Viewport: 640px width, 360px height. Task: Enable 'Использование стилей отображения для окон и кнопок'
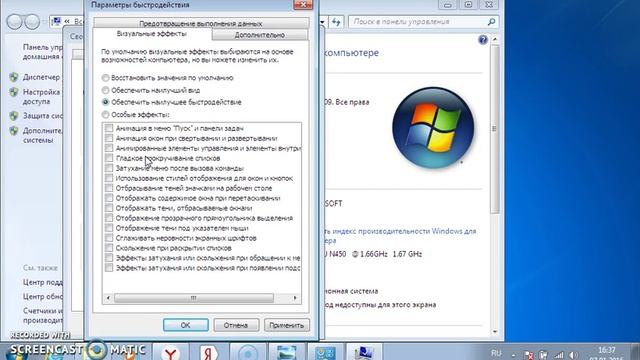(109, 178)
